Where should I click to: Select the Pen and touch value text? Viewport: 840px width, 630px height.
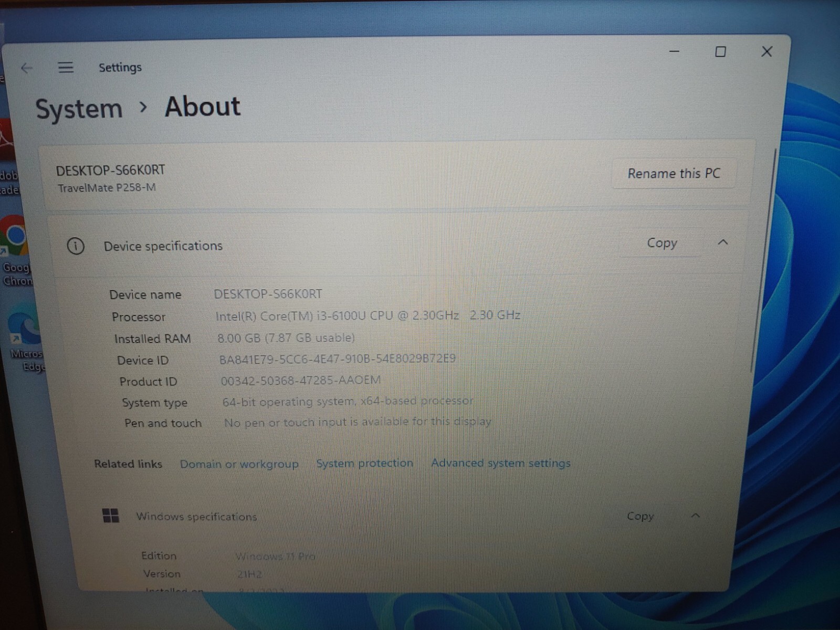click(x=358, y=422)
